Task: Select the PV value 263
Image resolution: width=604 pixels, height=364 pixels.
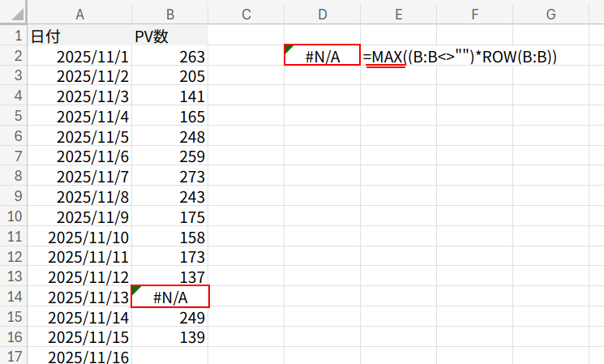Action: click(170, 57)
